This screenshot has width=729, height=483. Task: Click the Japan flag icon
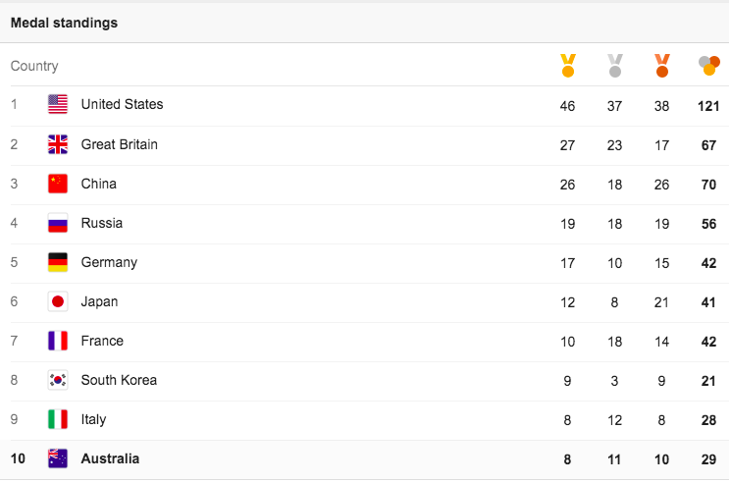tap(58, 301)
